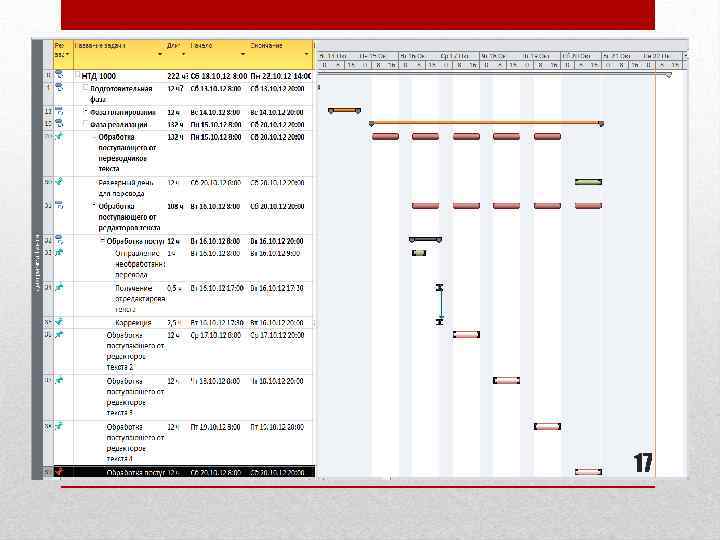Click Фаза реализации task name
The width and height of the screenshot is (720, 540).
pyautogui.click(x=118, y=124)
